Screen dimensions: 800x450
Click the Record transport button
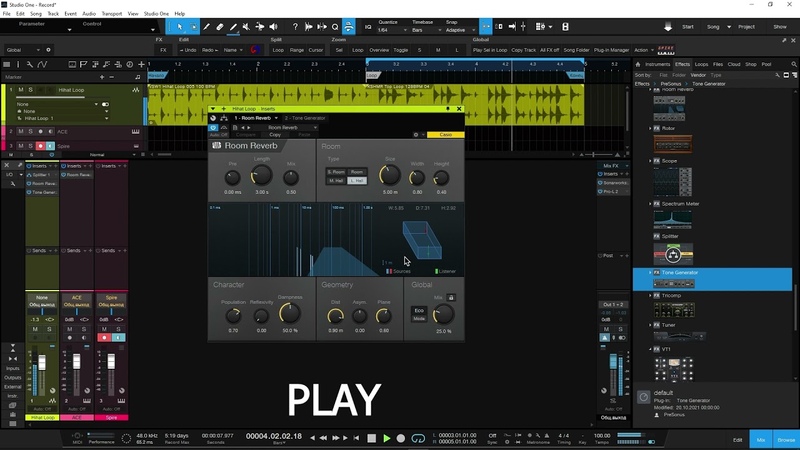[x=401, y=438]
